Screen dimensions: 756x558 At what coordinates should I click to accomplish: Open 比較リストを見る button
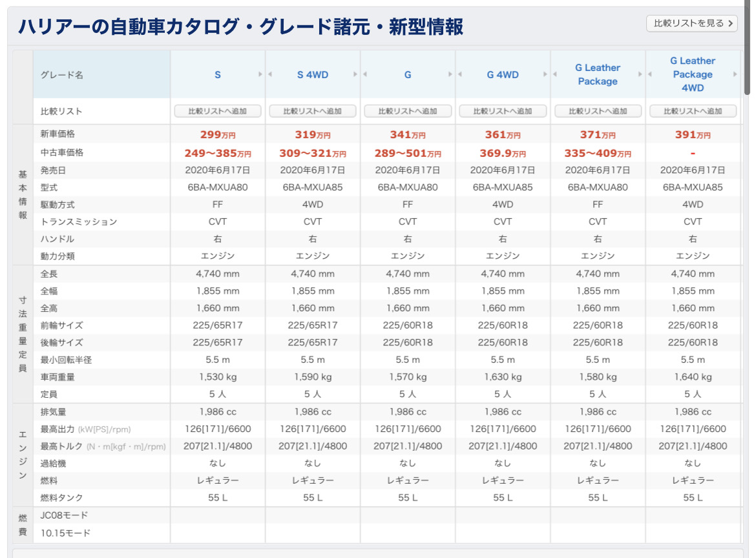691,23
